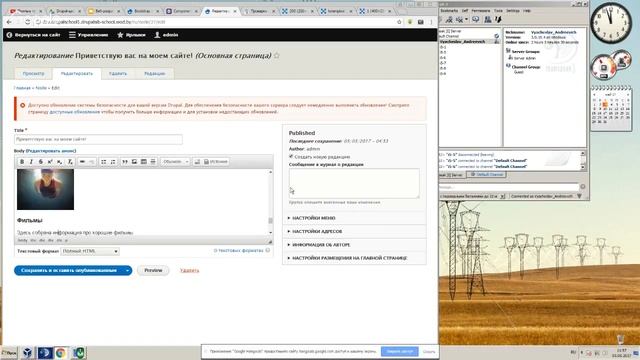Viewport: 640px width, 360px height.
Task: Click the emoticon icon beside TeamSpeak chat input
Action: tap(583, 187)
